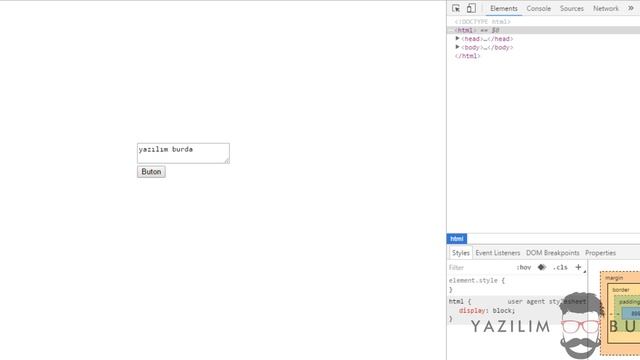Select the DOCTYPE html line
Image resolution: width=640 pixels, height=360 pixels.
click(x=482, y=22)
